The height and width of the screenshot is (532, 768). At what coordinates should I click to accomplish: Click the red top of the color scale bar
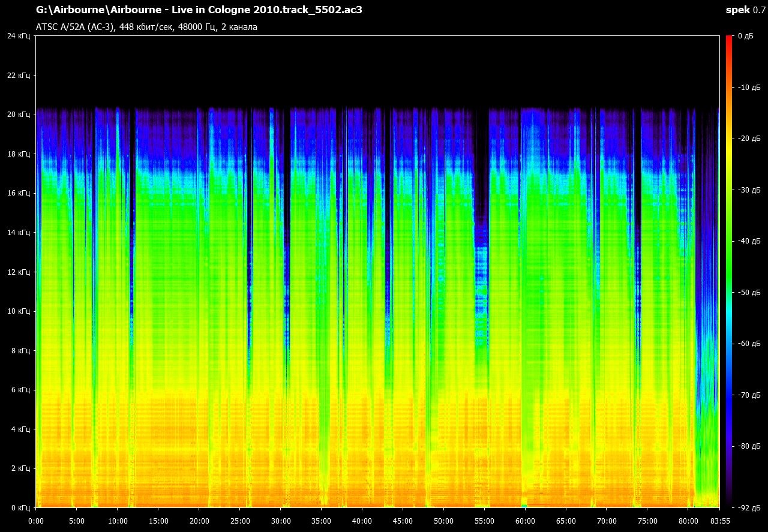coord(729,40)
